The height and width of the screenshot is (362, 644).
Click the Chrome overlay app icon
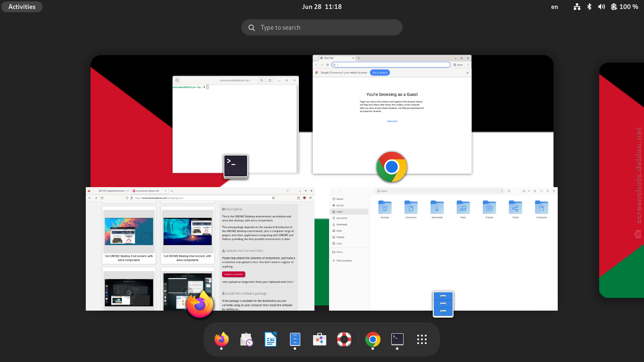tap(392, 167)
